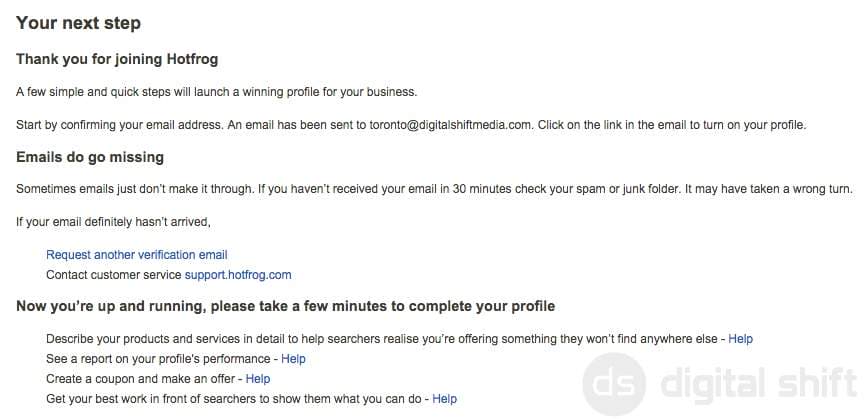Click the Describe your products and services text
Image resolution: width=865 pixels, height=419 pixels.
coord(382,339)
